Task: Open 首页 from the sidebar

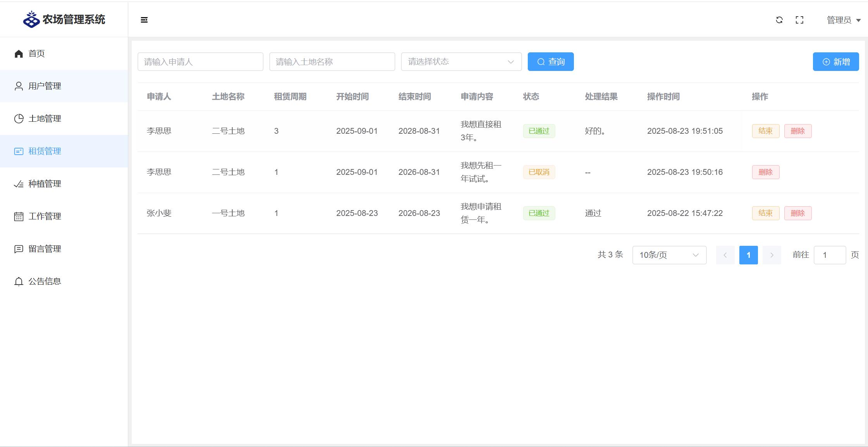Action: point(36,54)
